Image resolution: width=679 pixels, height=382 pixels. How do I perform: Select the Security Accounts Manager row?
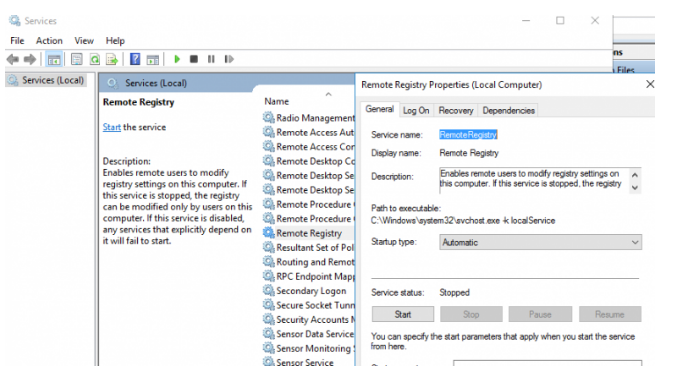[309, 319]
